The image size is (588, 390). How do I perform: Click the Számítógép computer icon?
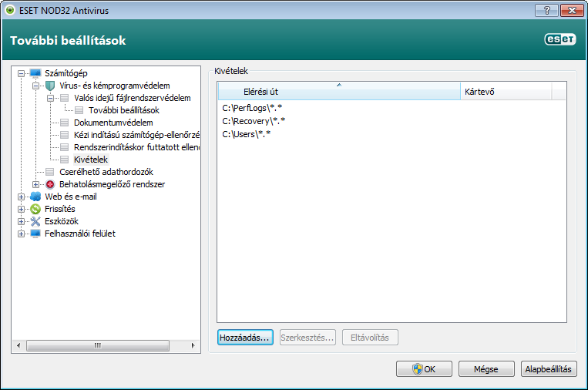tap(35, 73)
